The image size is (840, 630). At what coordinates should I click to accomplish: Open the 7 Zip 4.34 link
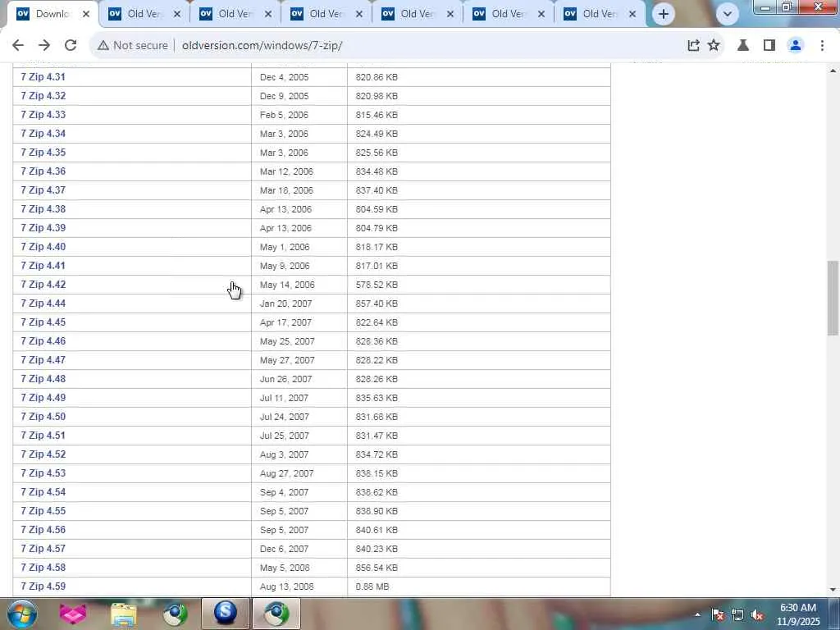43,134
